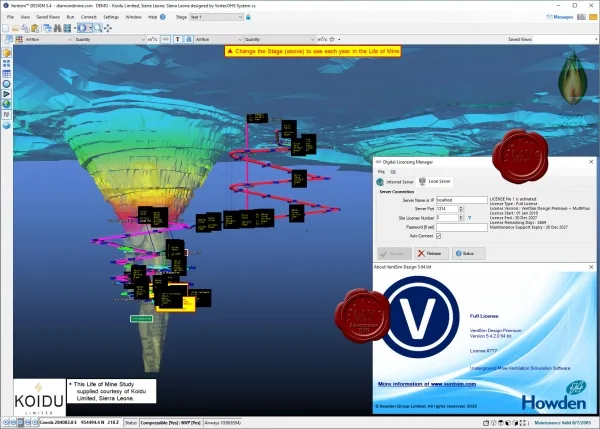Click the Server Port spinner arrows
The width and height of the screenshot is (600, 429).
tap(461, 209)
